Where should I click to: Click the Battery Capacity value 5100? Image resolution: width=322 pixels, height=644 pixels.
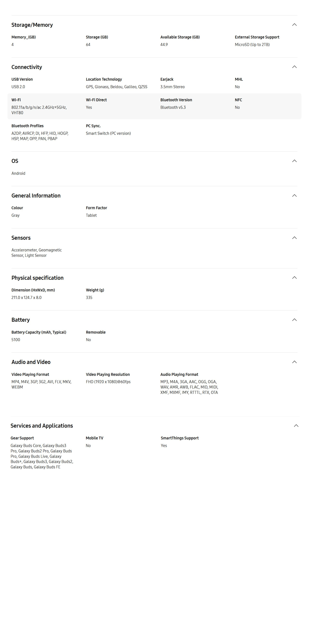pos(16,340)
